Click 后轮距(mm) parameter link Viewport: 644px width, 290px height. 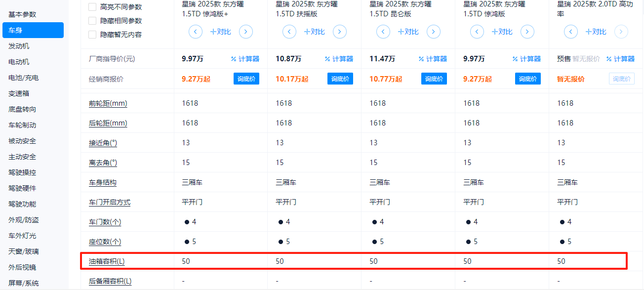pos(108,123)
